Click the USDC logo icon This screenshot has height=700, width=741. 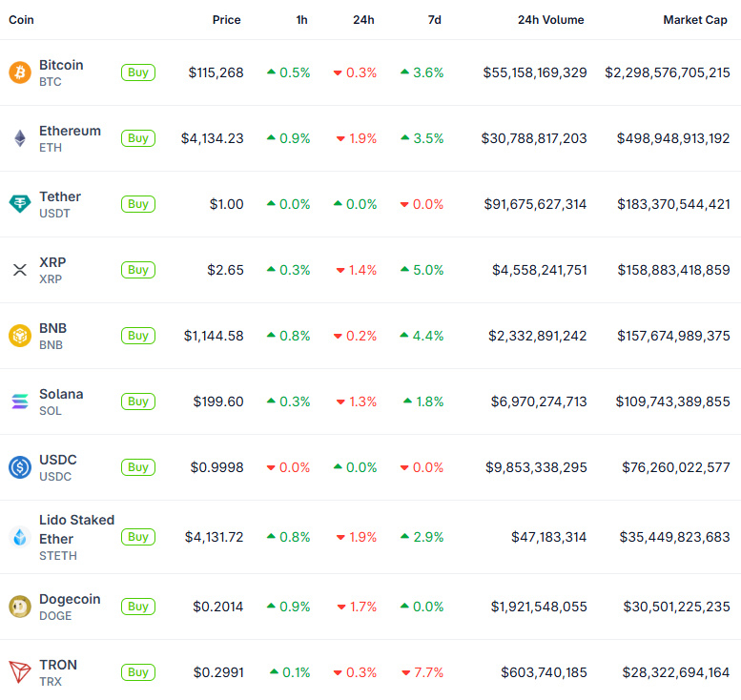coord(20,467)
